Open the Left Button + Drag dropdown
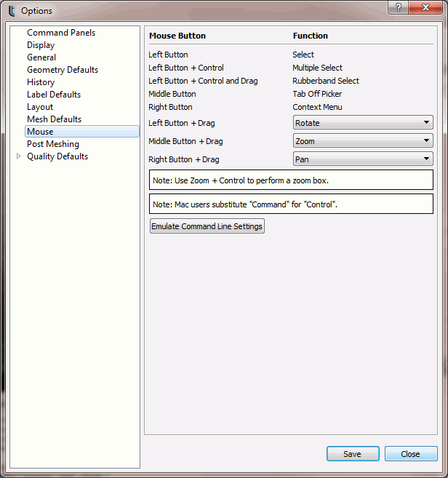The image size is (448, 478). (x=363, y=123)
